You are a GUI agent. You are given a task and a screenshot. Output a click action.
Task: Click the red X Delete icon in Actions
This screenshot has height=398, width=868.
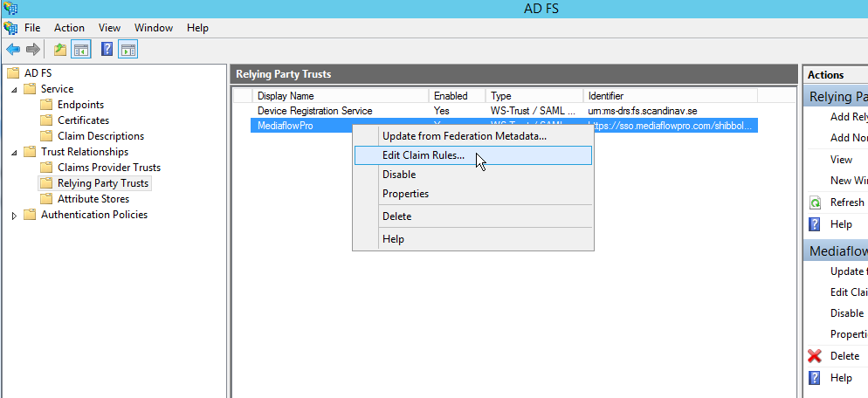point(815,356)
